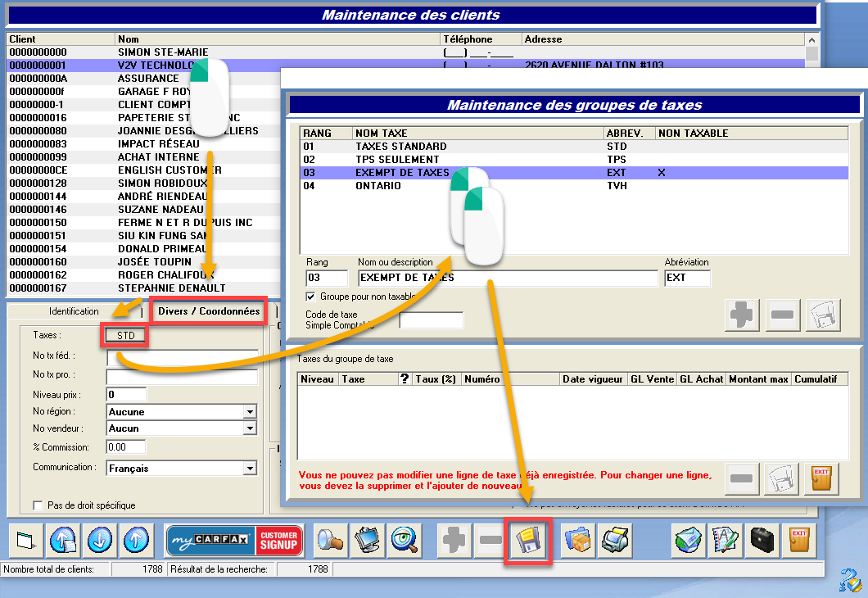Click the black briefcase icon
The image size is (868, 598).
coord(762,540)
